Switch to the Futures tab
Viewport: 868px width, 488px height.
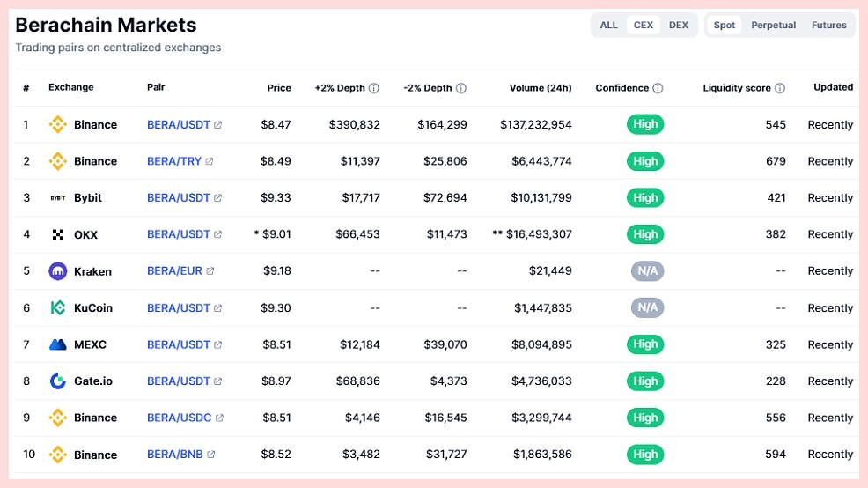(x=828, y=25)
